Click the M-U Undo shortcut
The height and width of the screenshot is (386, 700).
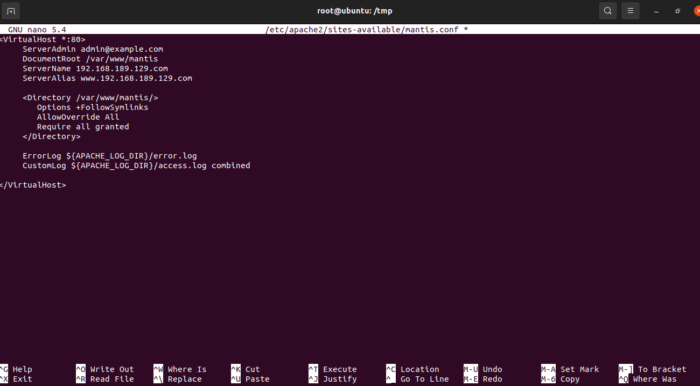tap(483, 369)
